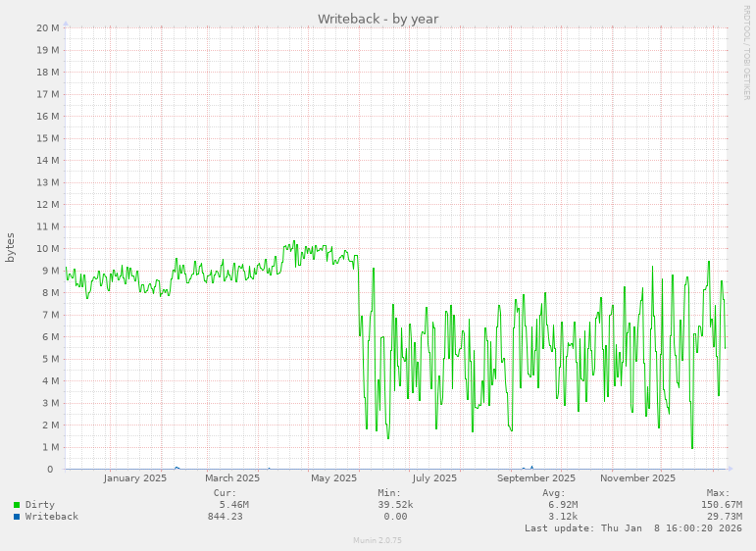Click the "Writeback - by year" graph title

(x=378, y=19)
